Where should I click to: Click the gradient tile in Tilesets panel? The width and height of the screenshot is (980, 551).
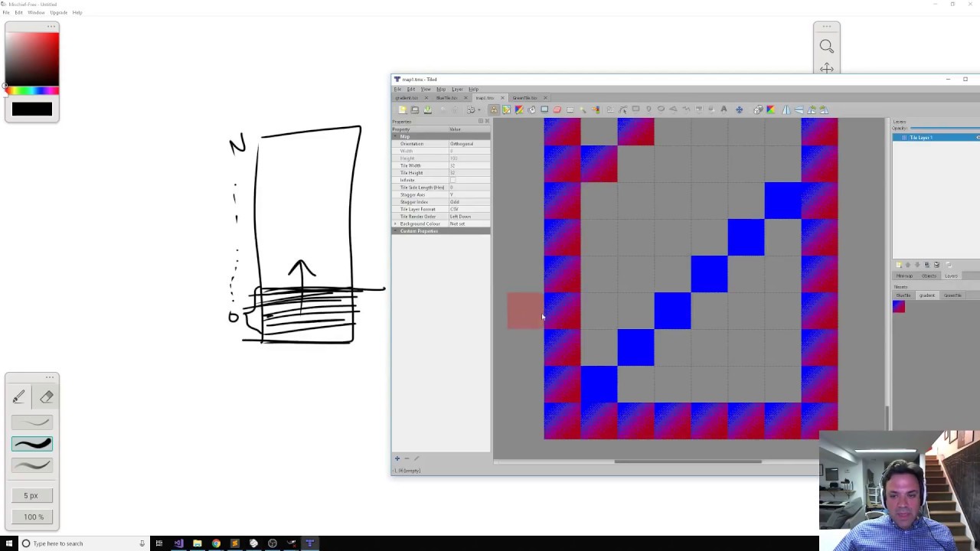[899, 307]
